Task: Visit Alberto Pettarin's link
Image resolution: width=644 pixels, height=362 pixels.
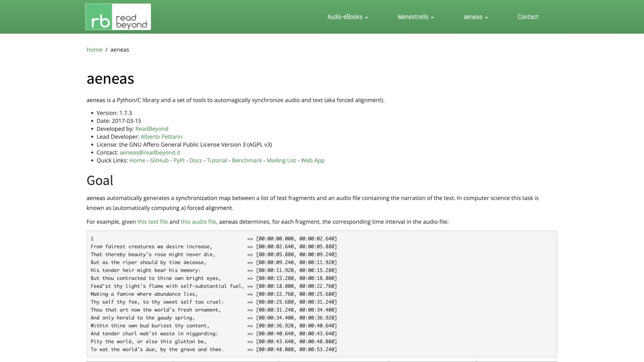Action: coord(161,137)
